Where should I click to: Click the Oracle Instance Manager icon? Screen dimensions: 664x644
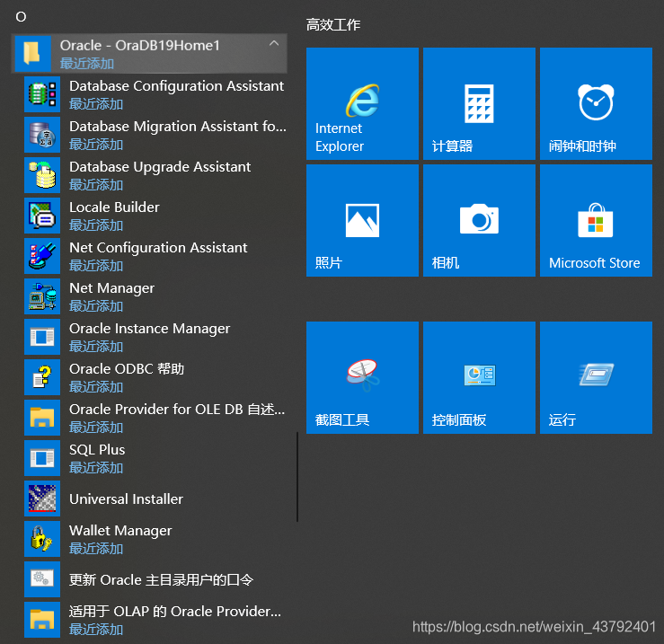coord(42,337)
